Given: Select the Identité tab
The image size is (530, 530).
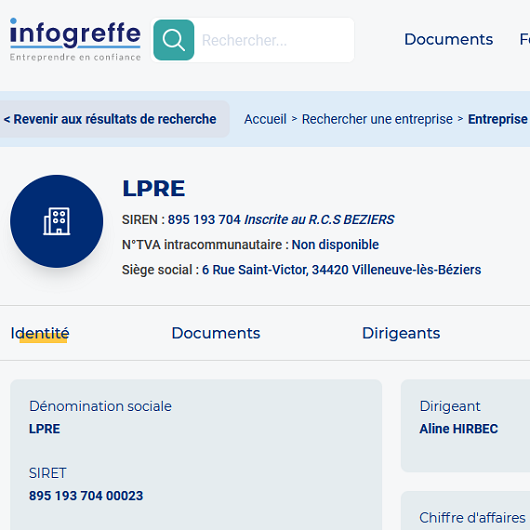Looking at the screenshot, I should (40, 333).
